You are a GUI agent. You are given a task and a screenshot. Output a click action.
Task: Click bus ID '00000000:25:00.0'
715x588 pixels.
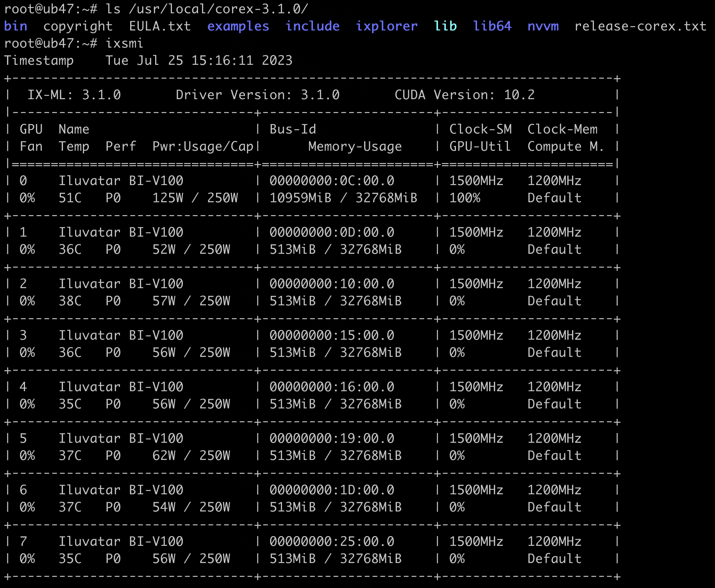pos(332,542)
